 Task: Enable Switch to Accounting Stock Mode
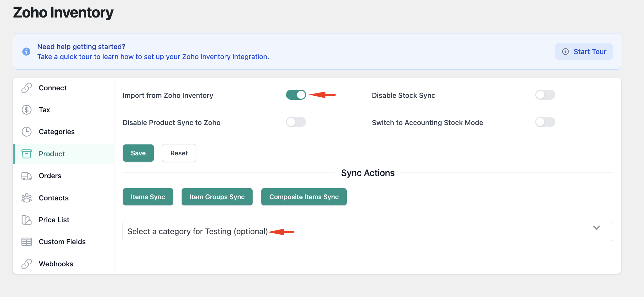point(545,122)
